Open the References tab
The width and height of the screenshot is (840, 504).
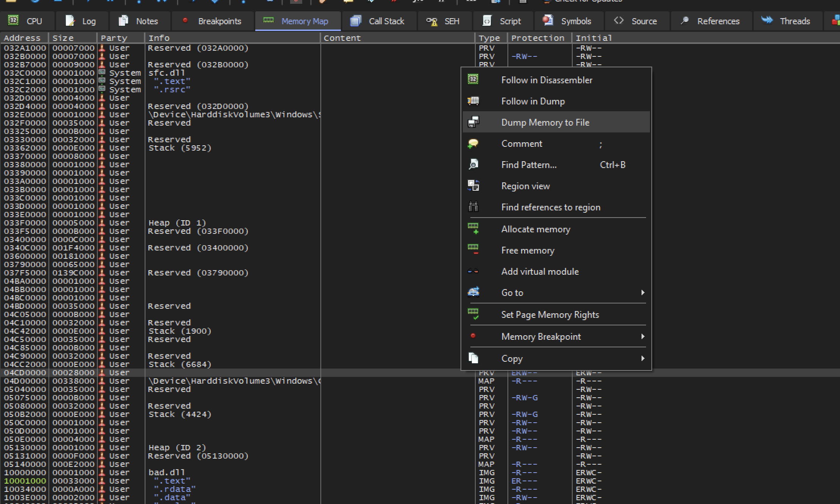pos(711,21)
